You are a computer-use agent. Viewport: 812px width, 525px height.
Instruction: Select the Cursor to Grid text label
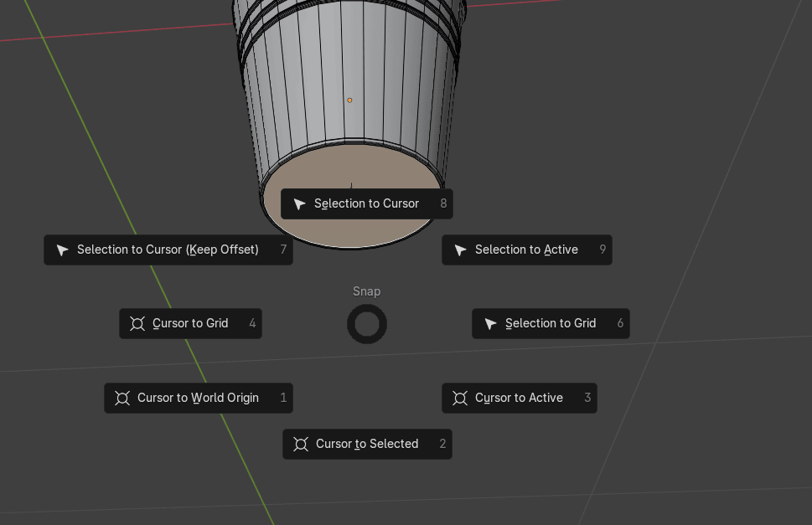[190, 323]
